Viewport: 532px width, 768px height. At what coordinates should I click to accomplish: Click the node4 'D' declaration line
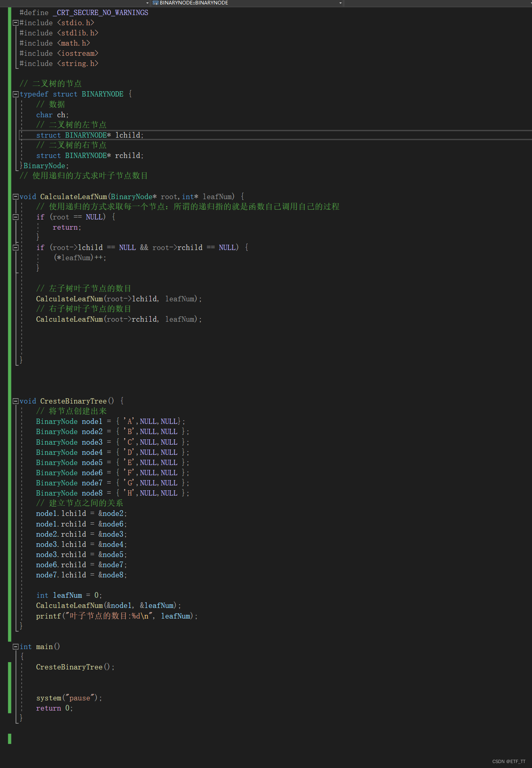pos(113,452)
